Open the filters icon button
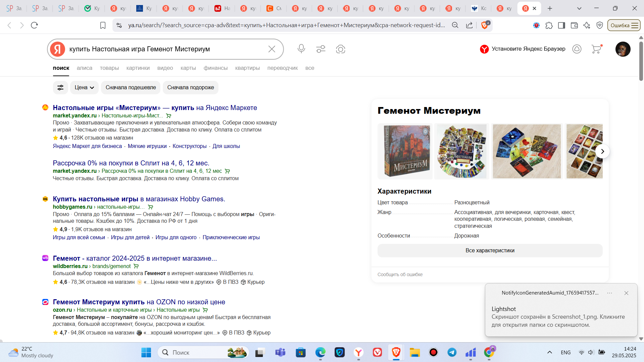The height and width of the screenshot is (362, 644). [60, 88]
